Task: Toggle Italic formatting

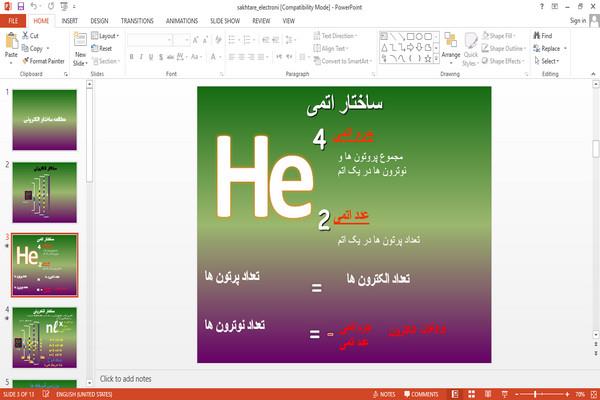Action: pos(141,57)
